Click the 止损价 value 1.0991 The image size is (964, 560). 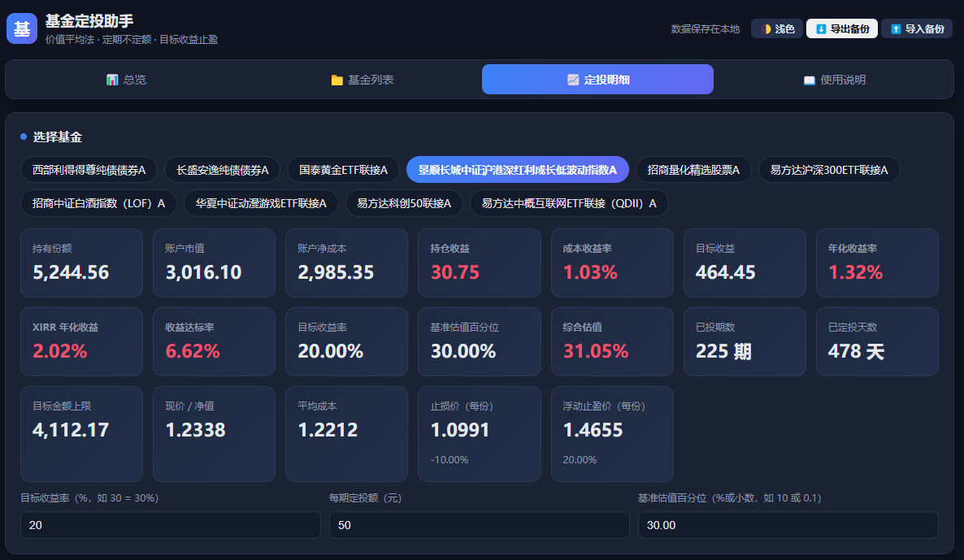(x=460, y=430)
